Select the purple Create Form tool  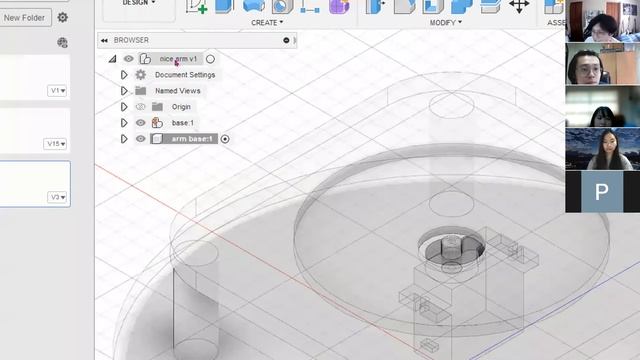pos(339,7)
